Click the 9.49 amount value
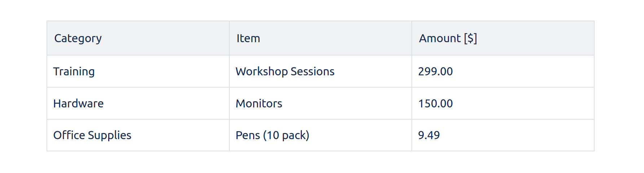 (x=429, y=135)
